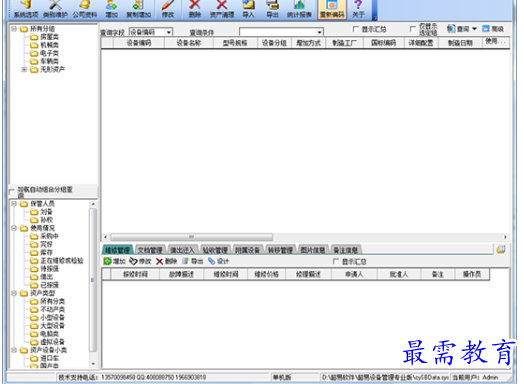Click the 操作员 column header

[x=472, y=274]
